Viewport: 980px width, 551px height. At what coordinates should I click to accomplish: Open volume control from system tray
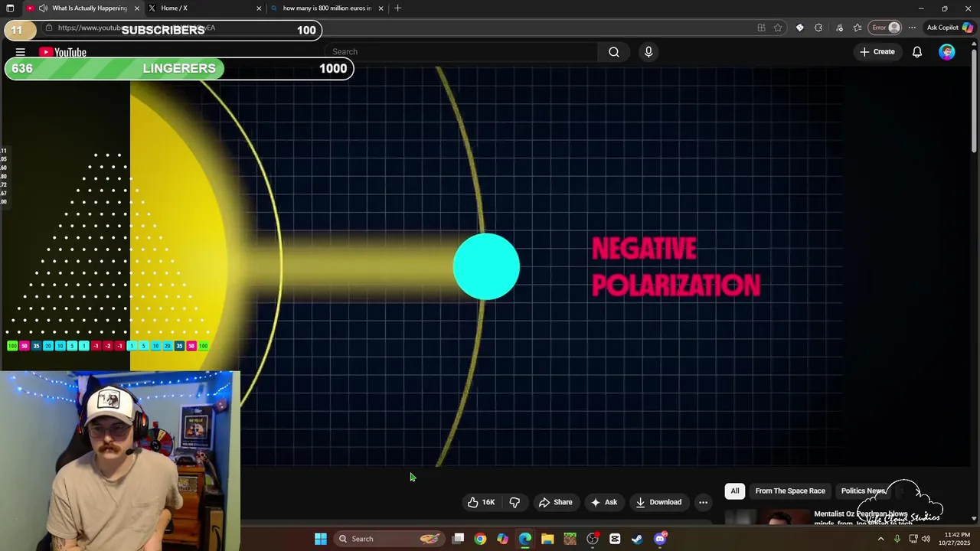pos(926,539)
